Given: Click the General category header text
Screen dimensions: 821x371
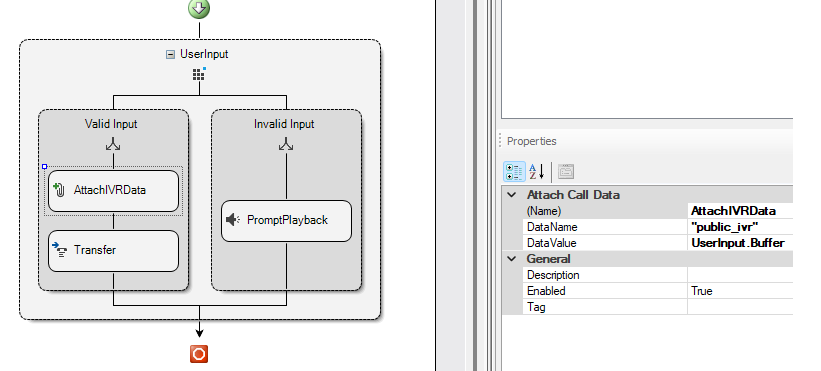Looking at the screenshot, I should 548,258.
